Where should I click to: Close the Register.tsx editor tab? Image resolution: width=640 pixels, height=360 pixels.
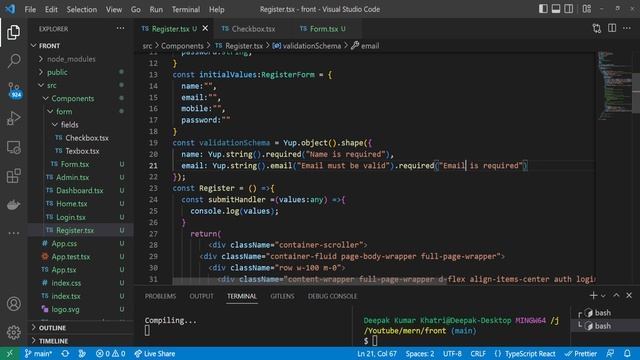205,29
